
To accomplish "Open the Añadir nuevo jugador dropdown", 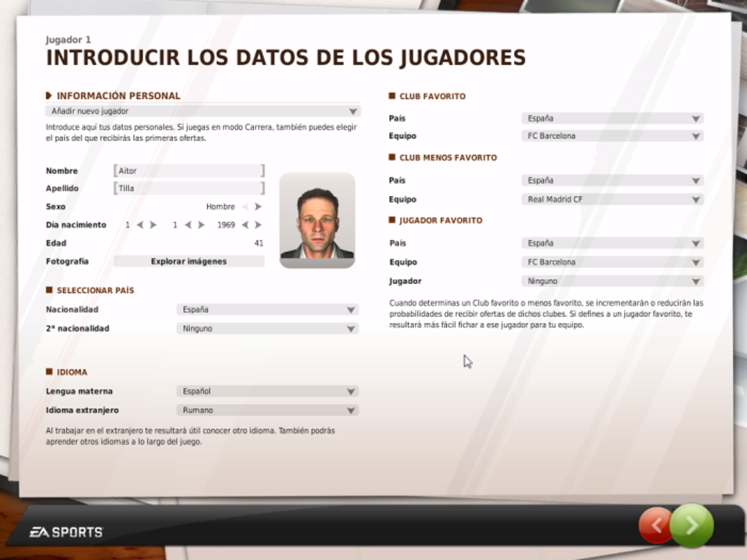I will pyautogui.click(x=203, y=111).
